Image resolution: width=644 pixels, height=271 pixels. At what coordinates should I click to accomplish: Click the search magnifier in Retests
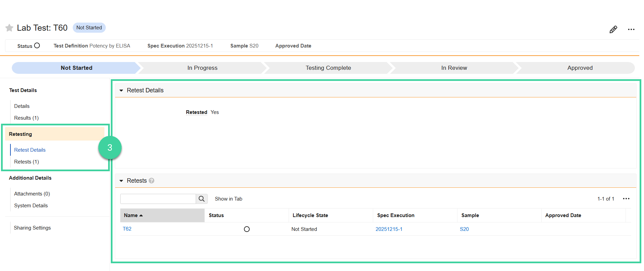201,199
